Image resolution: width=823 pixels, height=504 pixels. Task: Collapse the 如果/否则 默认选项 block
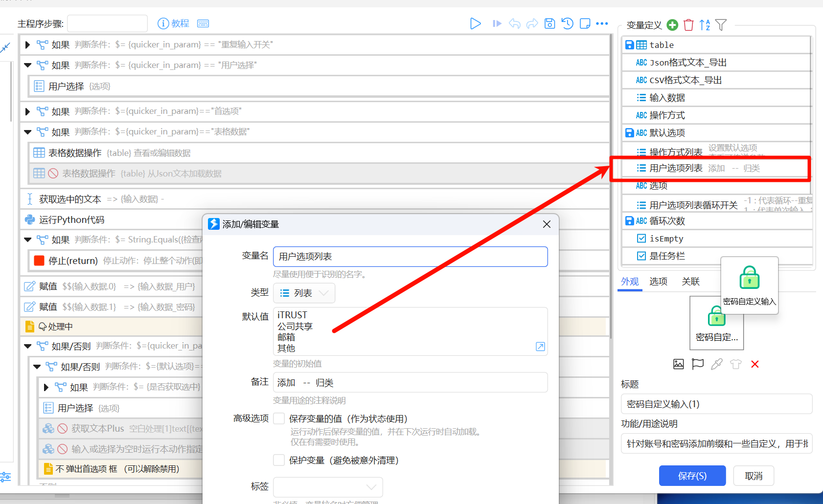click(x=37, y=367)
